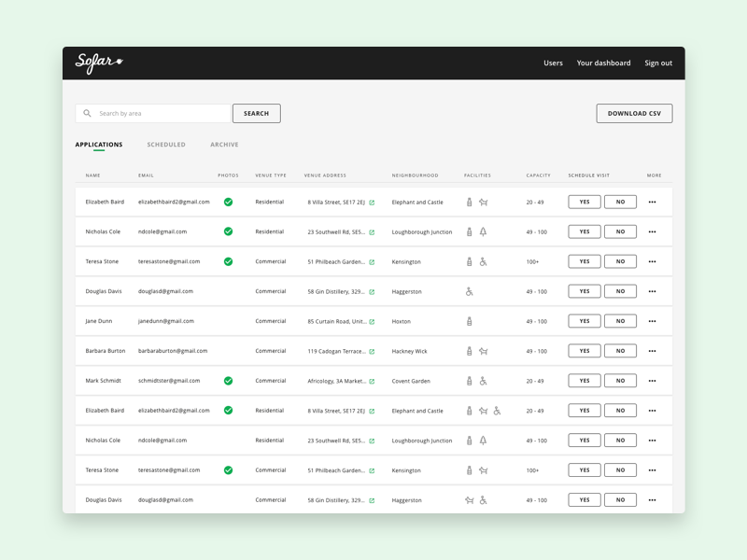The height and width of the screenshot is (560, 747).
Task: Switch to the Archive tab
Action: pyautogui.click(x=224, y=145)
